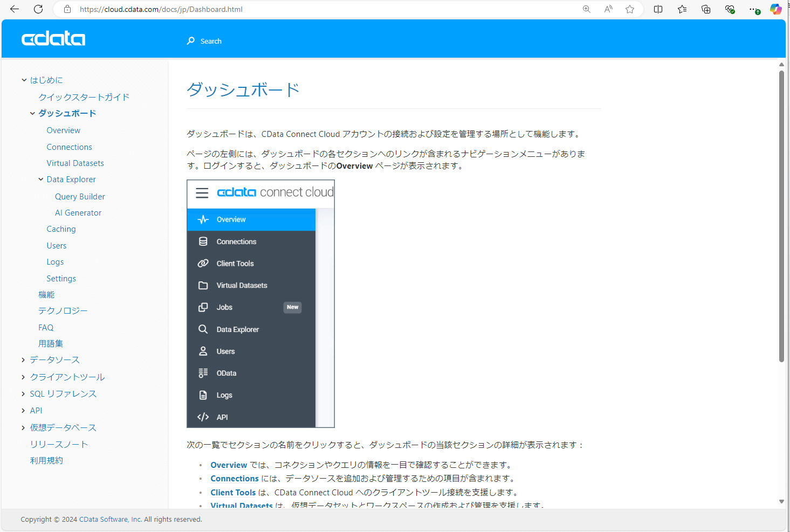Image resolution: width=790 pixels, height=532 pixels.
Task: Click Virtual Datasets folder icon in screenshot
Action: [x=203, y=286]
